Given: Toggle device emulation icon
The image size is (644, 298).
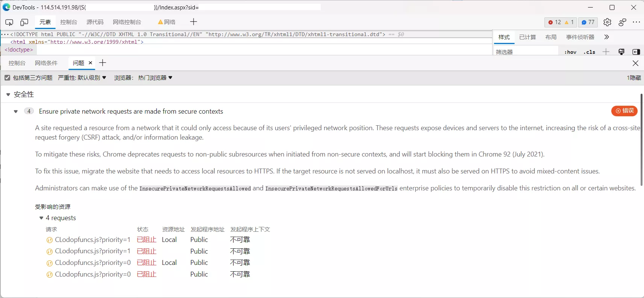Looking at the screenshot, I should click(24, 22).
